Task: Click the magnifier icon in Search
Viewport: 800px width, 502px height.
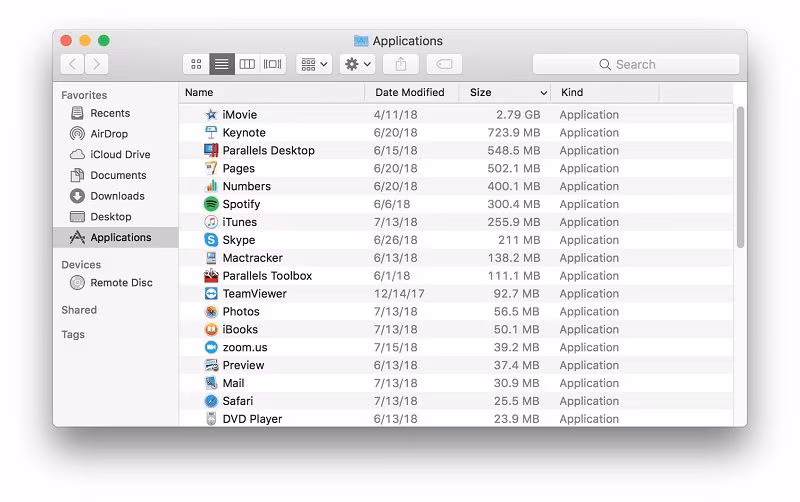Action: pyautogui.click(x=605, y=64)
